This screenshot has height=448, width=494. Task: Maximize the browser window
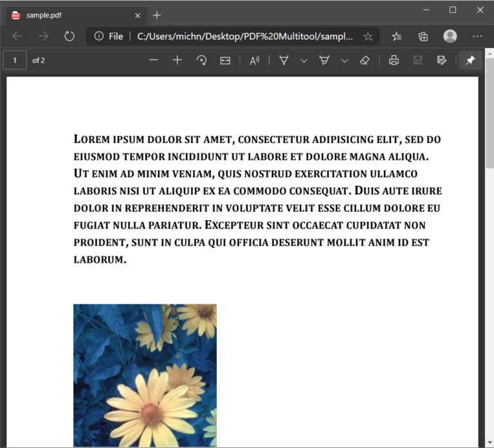tap(453, 10)
